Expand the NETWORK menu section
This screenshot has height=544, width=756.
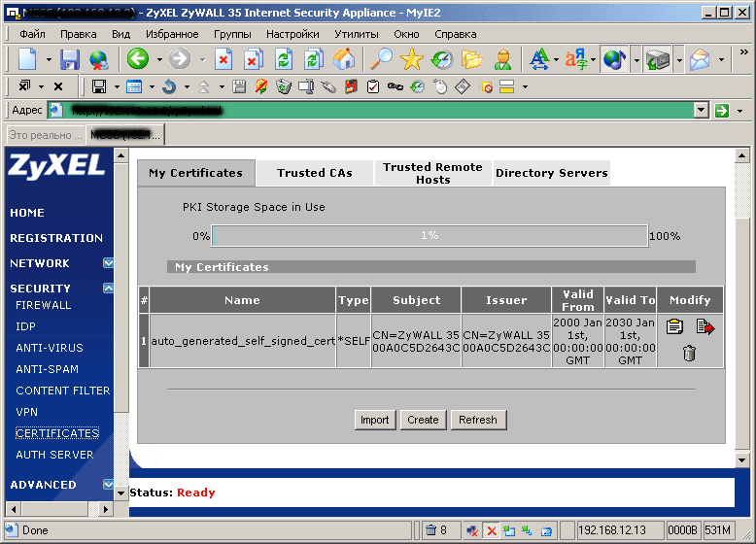(109, 262)
